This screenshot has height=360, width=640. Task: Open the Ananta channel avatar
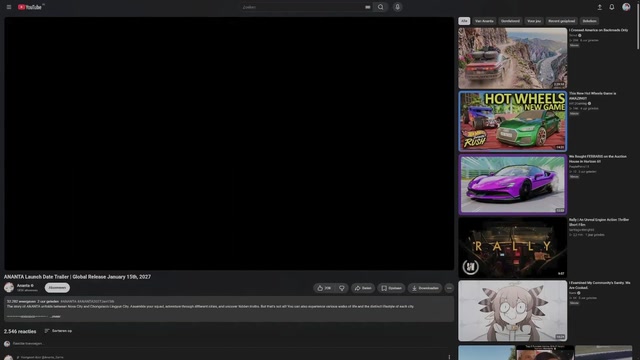coord(9,287)
